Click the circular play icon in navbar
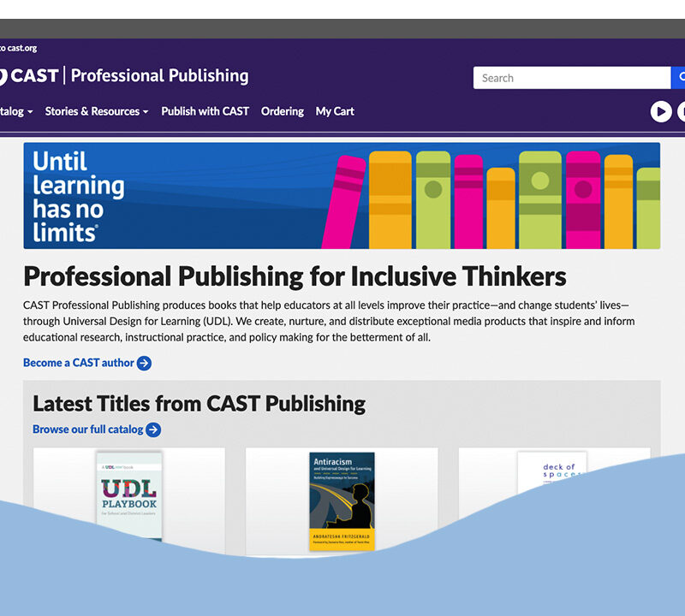The image size is (685, 616). [661, 112]
